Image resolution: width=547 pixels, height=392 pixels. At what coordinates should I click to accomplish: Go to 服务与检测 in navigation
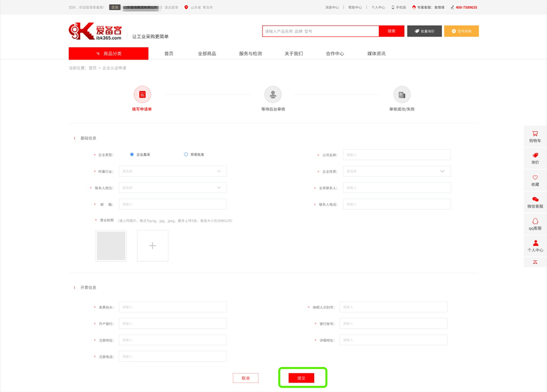[x=250, y=54]
